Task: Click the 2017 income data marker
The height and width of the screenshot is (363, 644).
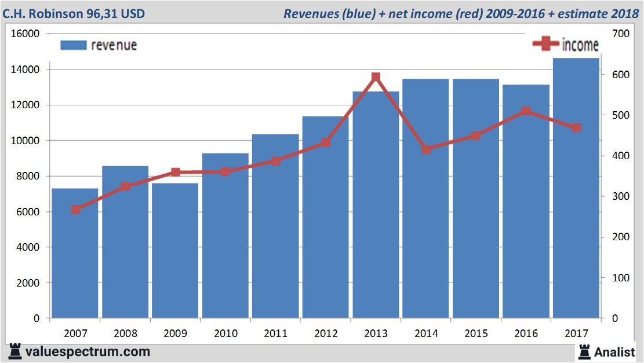Action: coord(576,127)
